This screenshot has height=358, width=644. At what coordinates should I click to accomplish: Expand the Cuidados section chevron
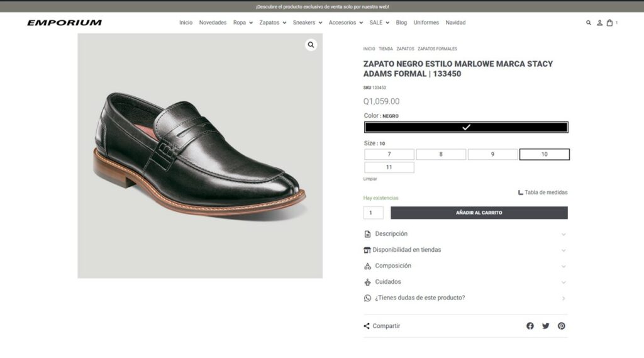click(x=563, y=282)
